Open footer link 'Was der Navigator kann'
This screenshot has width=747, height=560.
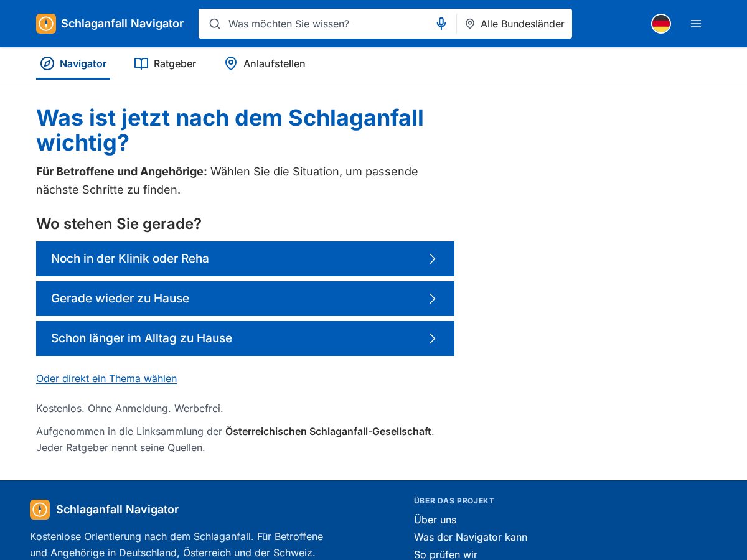[x=471, y=537]
